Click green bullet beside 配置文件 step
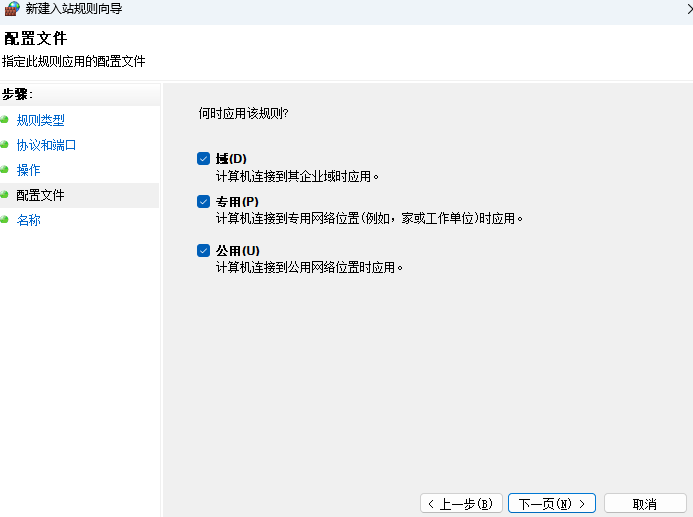This screenshot has height=517, width=693. pyautogui.click(x=4, y=194)
